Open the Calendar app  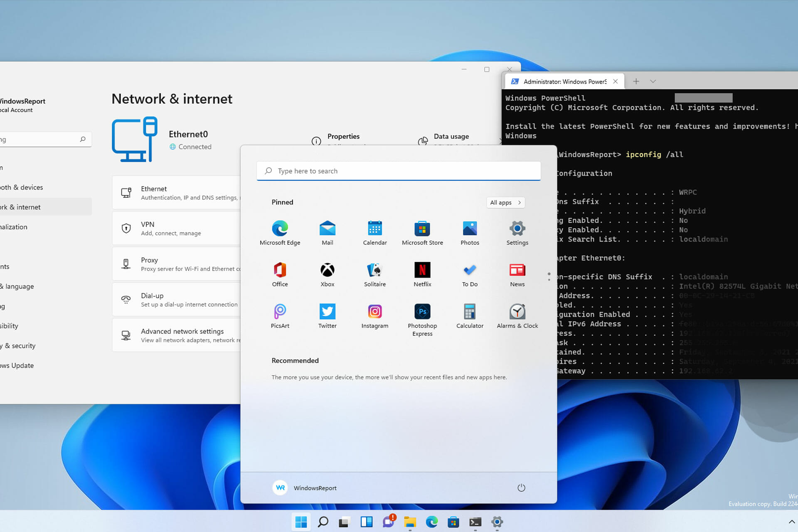pyautogui.click(x=375, y=233)
